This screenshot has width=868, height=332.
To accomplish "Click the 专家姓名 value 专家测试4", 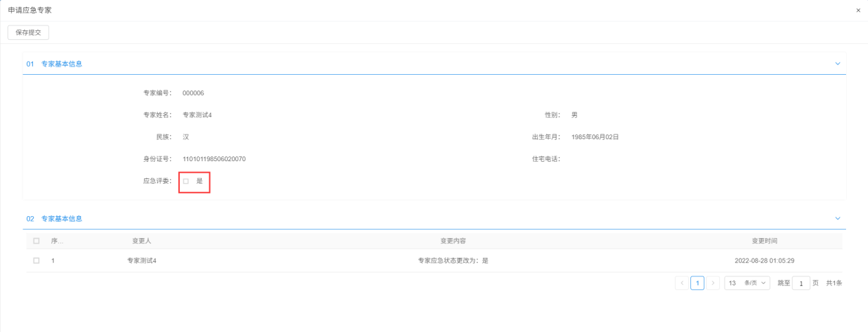I will 198,115.
